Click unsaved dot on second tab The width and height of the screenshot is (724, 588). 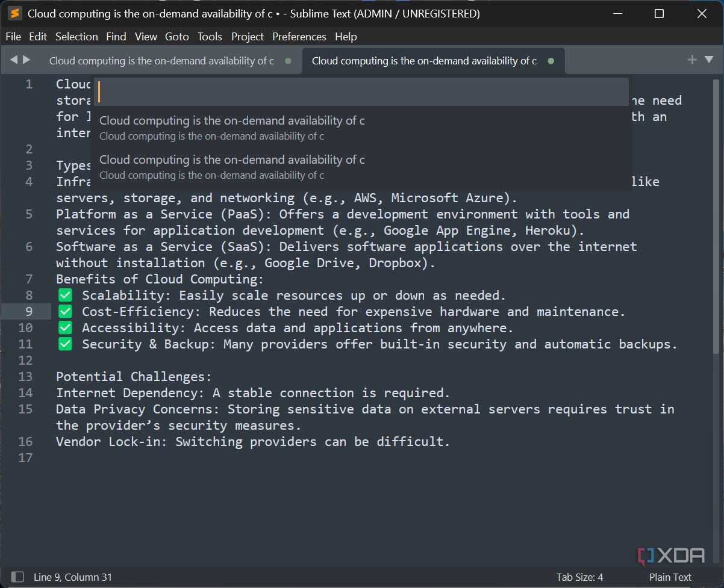coord(551,61)
